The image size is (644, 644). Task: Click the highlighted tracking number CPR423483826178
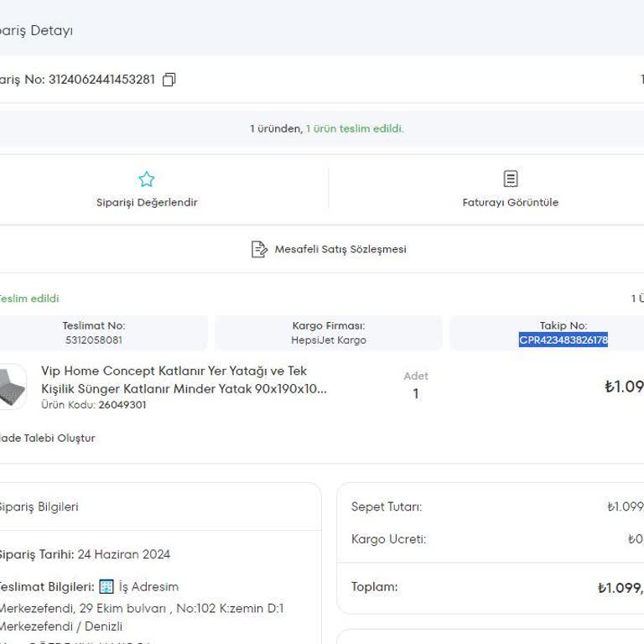563,340
